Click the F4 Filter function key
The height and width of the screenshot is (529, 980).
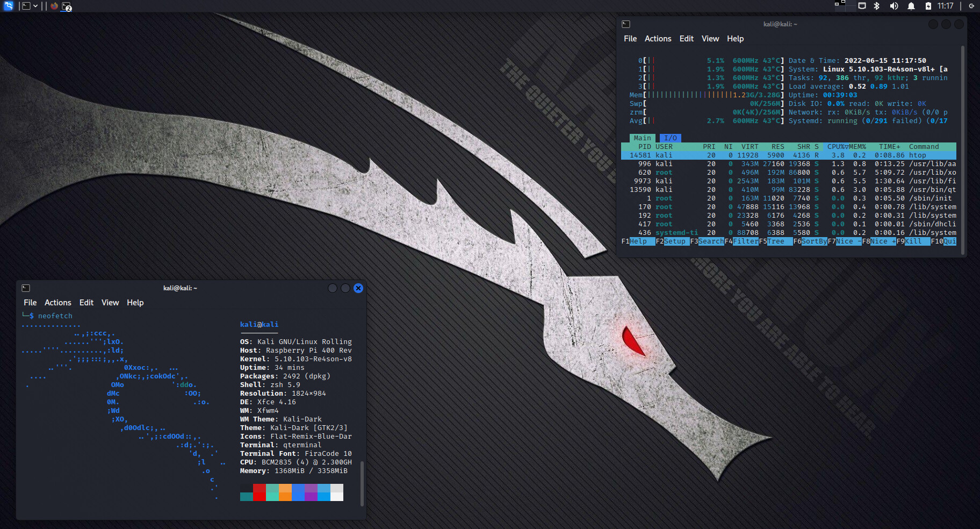click(741, 241)
